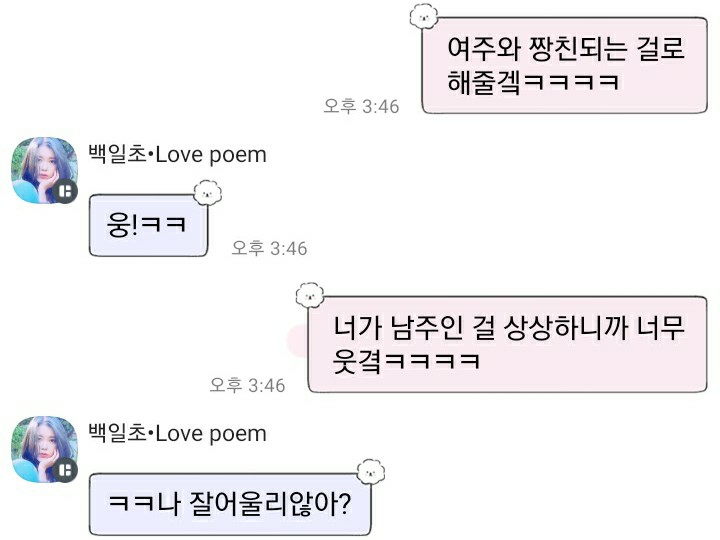Click the puppy sticker on the 웅!ㅋㅋ bubble
This screenshot has height=540, width=720.
coord(208,191)
